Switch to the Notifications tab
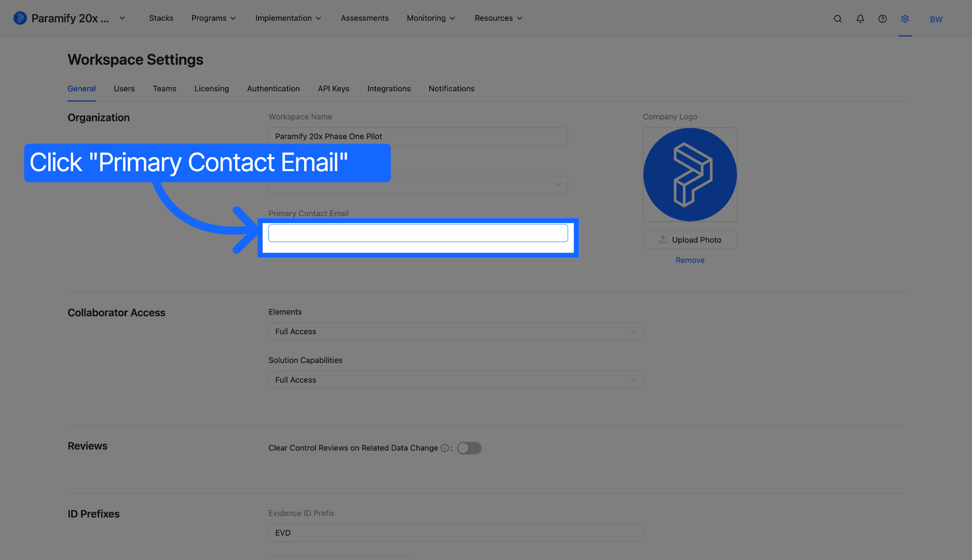Viewport: 972px width, 560px height. pyautogui.click(x=451, y=89)
